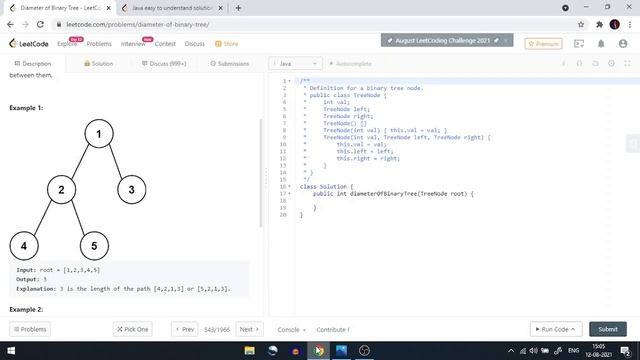Viewport: 640px width, 360px height.
Task: Open Chrome from the taskbar
Action: tap(318, 351)
